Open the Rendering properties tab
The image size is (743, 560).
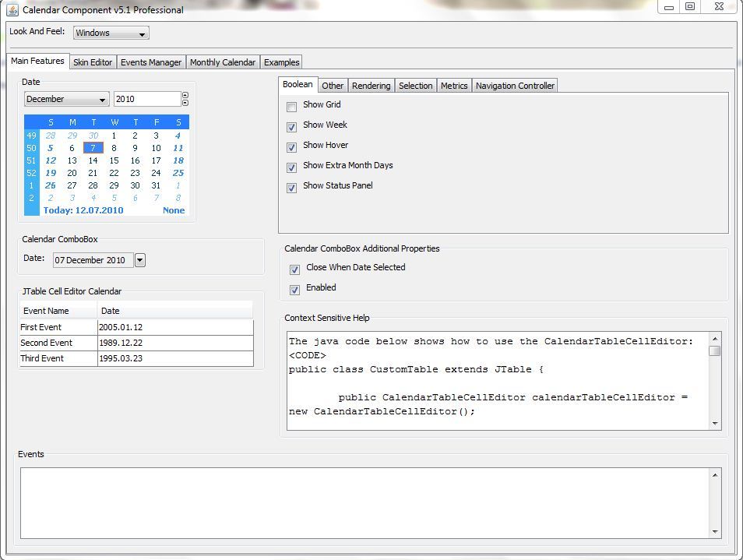[x=371, y=86]
